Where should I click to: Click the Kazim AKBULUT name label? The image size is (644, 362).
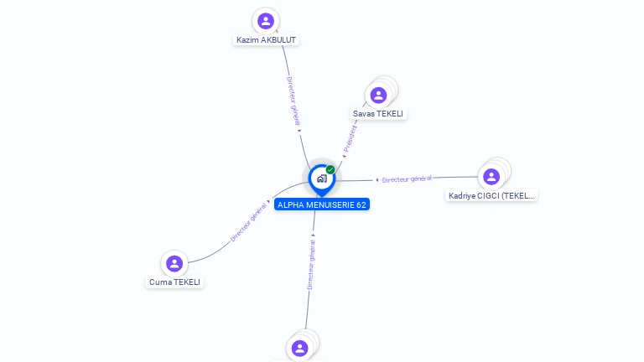point(266,40)
